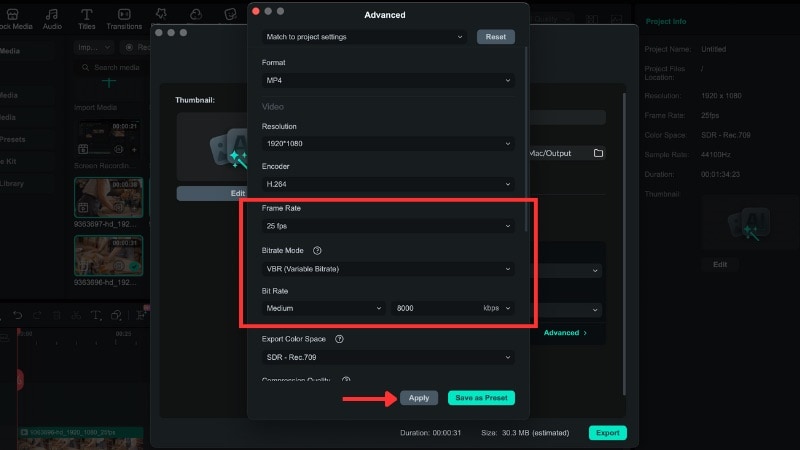Switch to the Project Info tab
800x450 pixels.
tap(665, 21)
